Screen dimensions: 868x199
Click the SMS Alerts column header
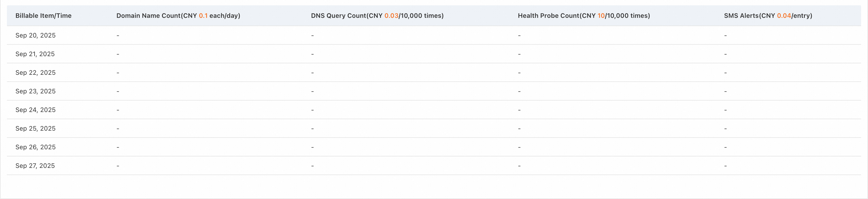point(768,15)
